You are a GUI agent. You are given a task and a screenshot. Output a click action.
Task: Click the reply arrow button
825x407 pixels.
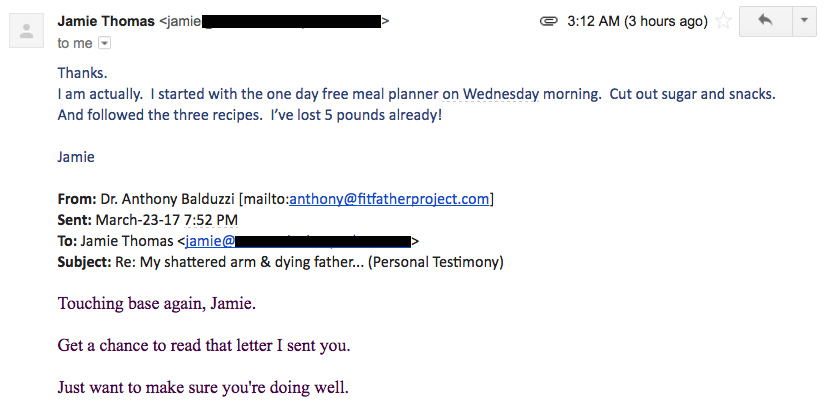pyautogui.click(x=765, y=21)
